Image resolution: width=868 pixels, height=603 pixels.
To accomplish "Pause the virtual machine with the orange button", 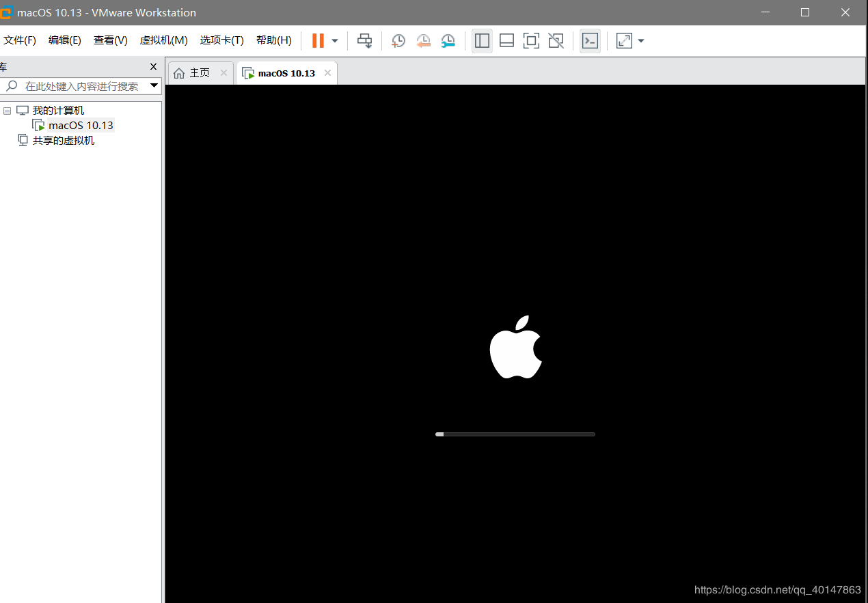I will tap(318, 40).
